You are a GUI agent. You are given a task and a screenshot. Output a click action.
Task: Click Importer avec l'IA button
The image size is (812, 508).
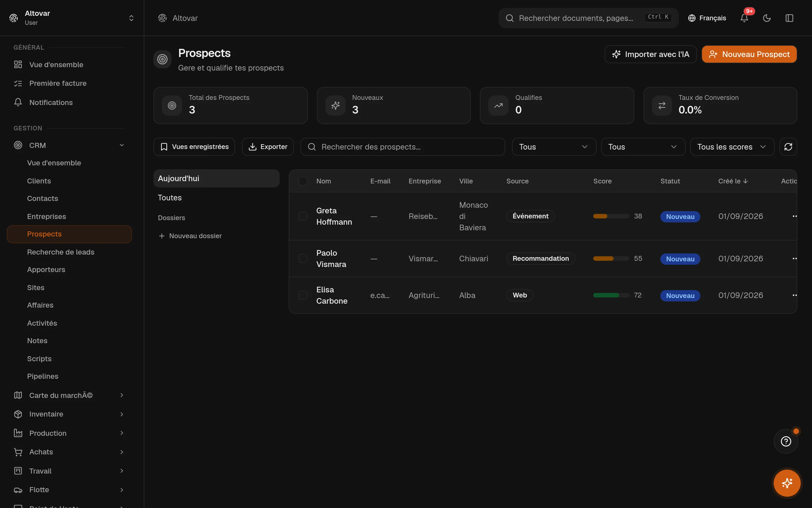pos(650,54)
